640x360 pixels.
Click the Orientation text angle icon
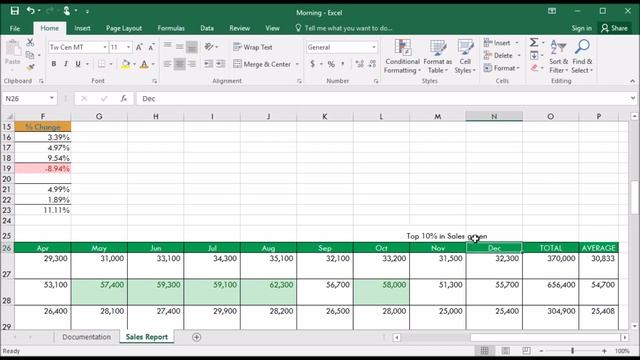point(209,47)
